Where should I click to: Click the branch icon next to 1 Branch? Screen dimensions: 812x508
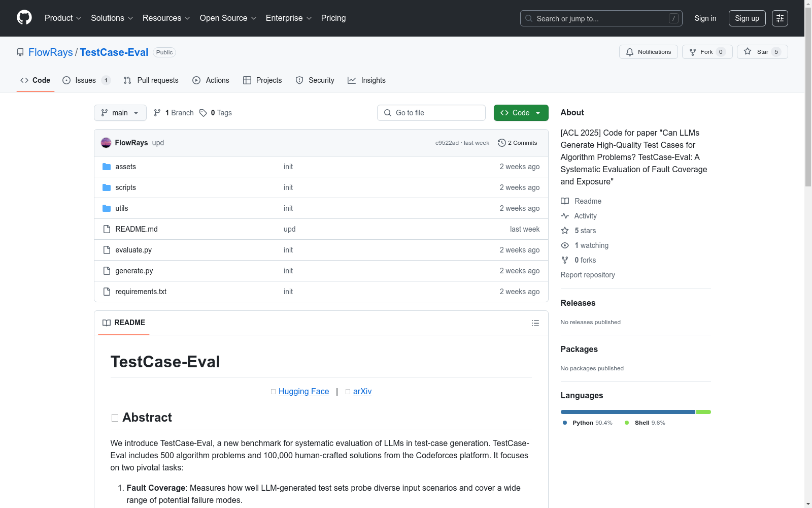[x=157, y=113]
